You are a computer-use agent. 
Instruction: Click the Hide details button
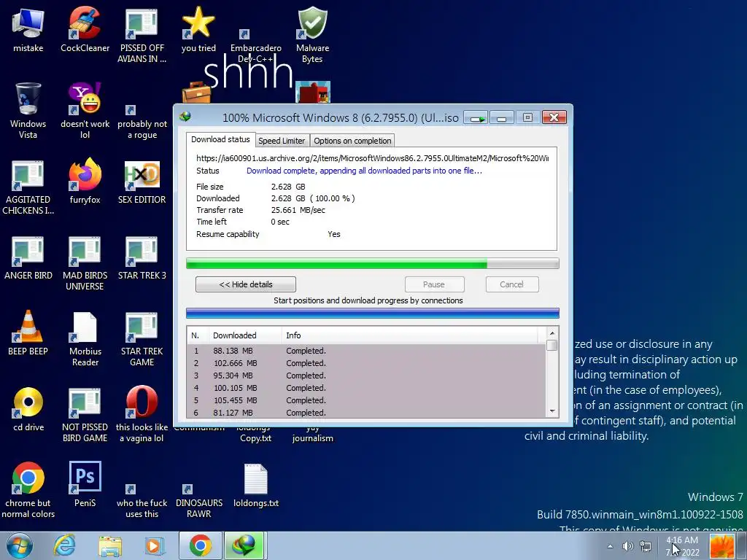[246, 284]
